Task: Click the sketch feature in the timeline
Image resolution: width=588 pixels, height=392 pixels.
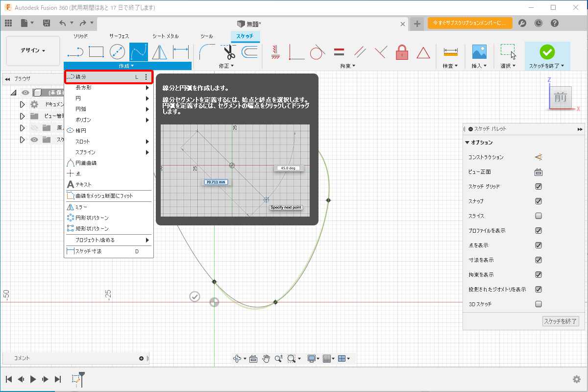Action: click(x=76, y=379)
